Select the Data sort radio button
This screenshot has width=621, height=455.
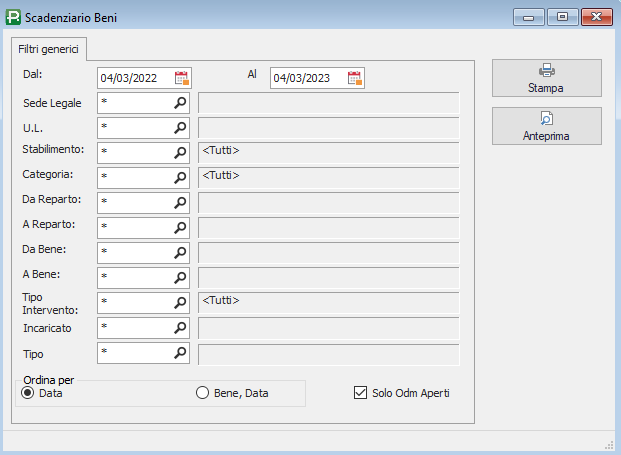28,393
